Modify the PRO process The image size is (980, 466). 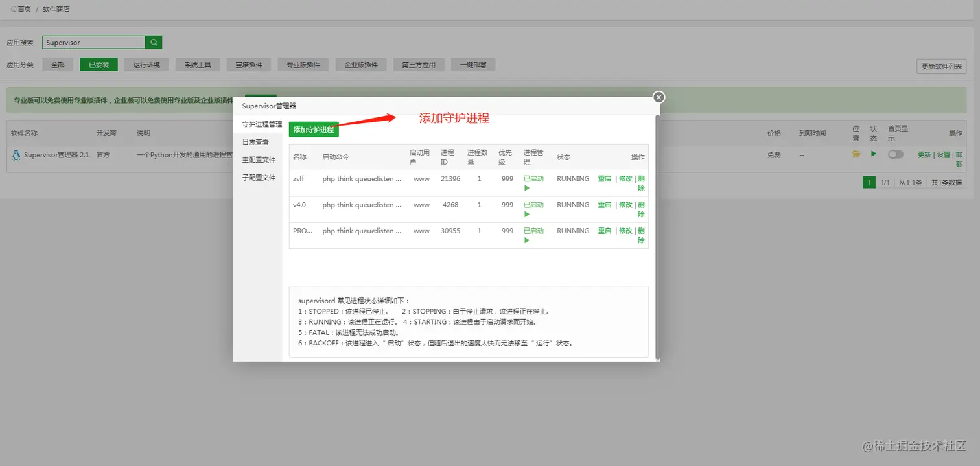click(625, 230)
